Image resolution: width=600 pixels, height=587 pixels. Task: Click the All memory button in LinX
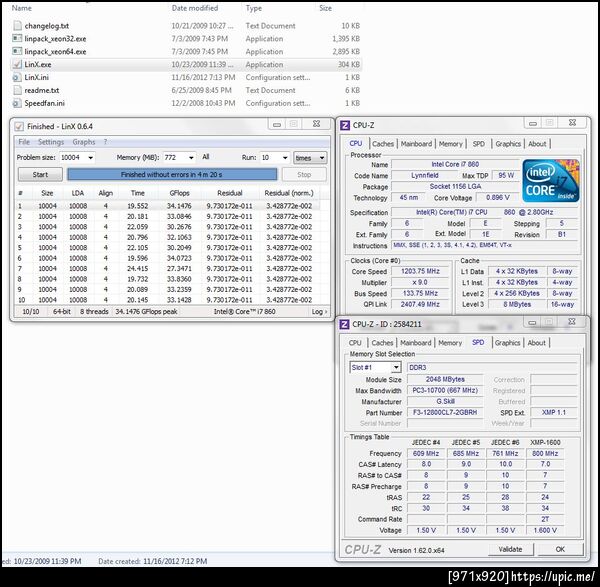pyautogui.click(x=206, y=157)
